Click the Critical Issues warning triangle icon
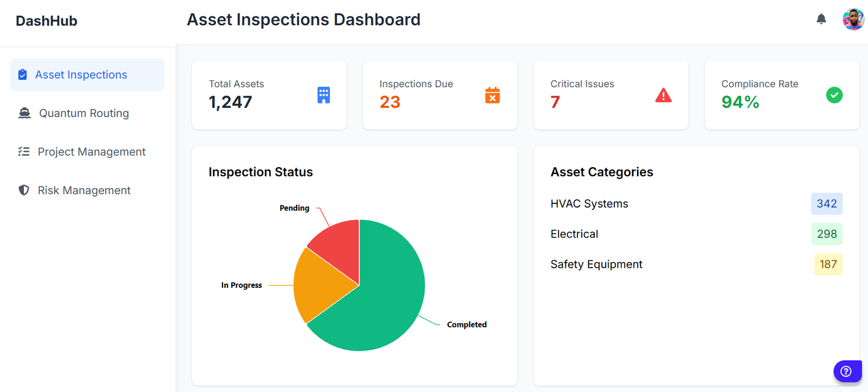Image resolution: width=868 pixels, height=392 pixels. click(663, 95)
